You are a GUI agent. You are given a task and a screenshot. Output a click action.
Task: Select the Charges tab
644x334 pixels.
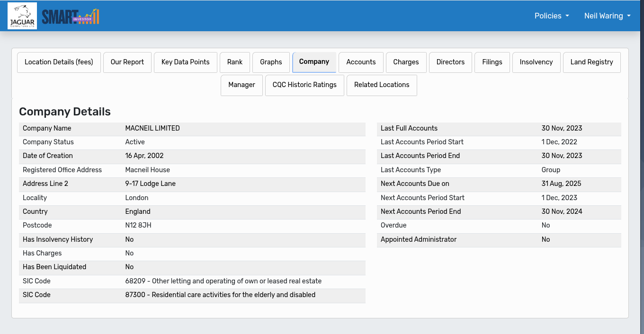[x=406, y=62]
